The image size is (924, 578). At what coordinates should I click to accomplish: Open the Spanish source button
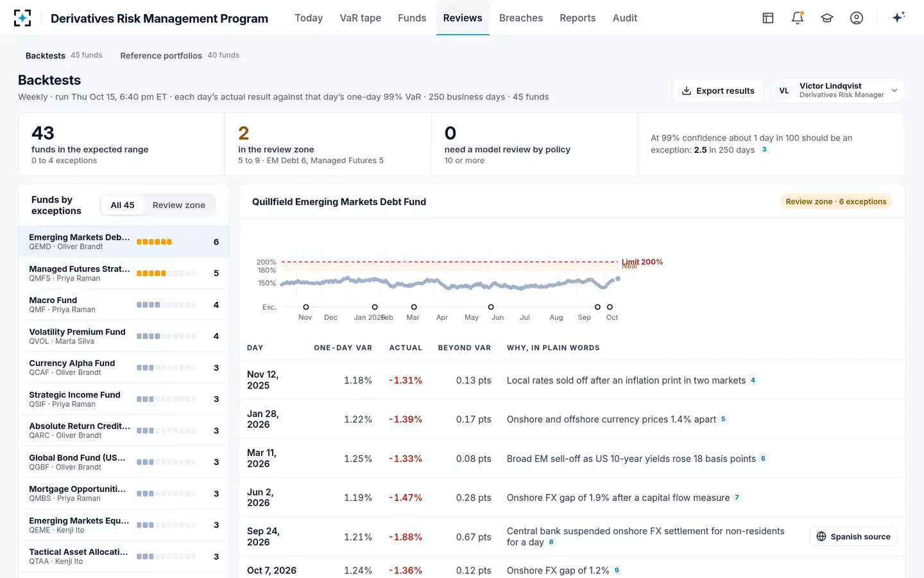coord(853,537)
